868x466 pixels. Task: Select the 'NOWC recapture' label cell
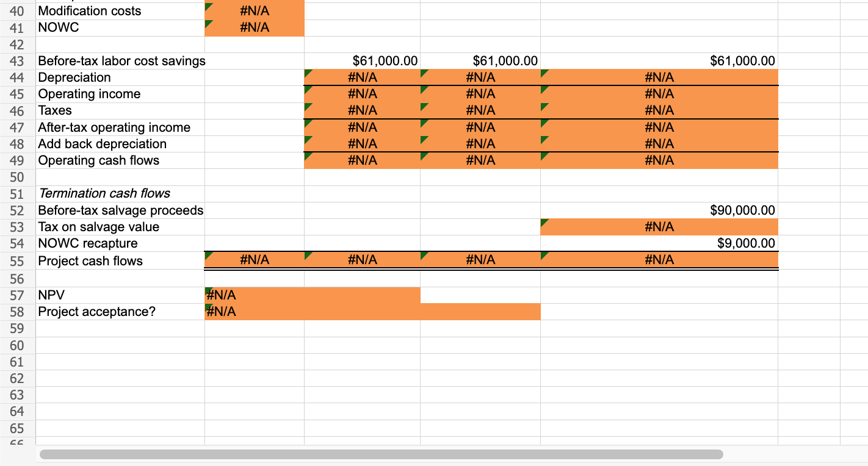point(120,243)
